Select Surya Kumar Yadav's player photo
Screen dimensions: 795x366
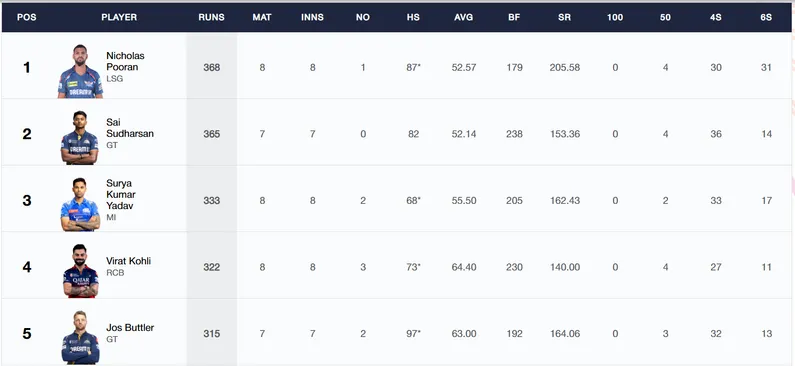(80, 204)
